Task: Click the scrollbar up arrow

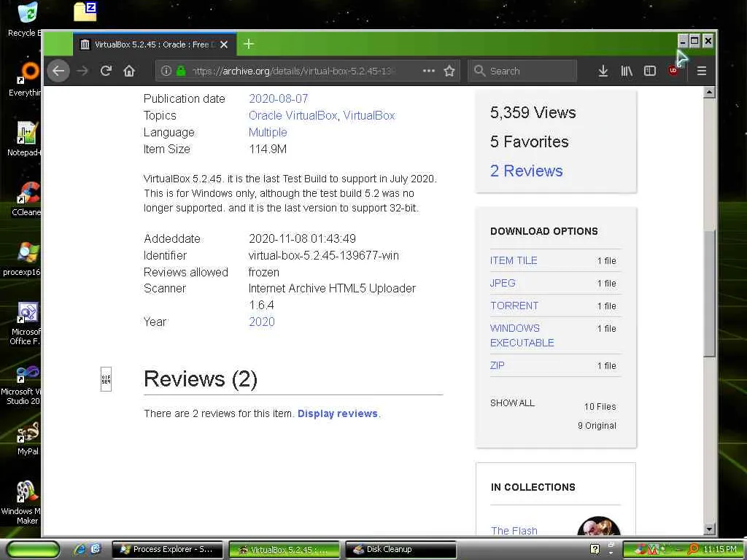Action: 709,93
